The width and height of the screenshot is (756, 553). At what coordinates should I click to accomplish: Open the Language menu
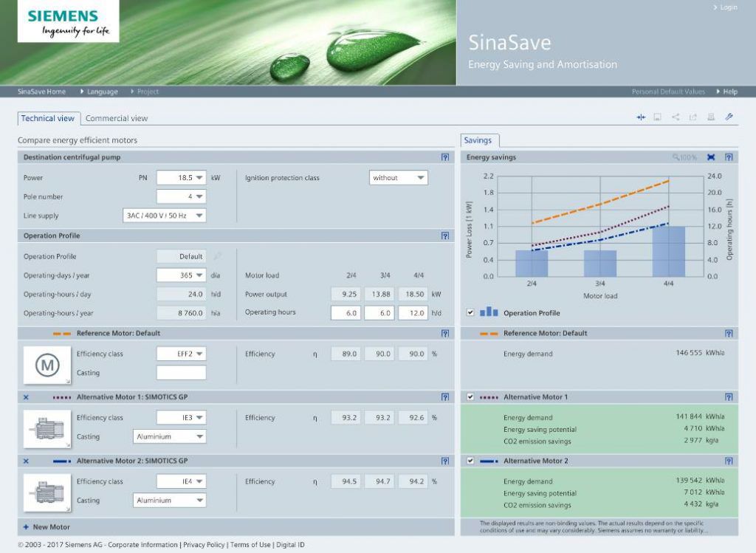coord(100,92)
